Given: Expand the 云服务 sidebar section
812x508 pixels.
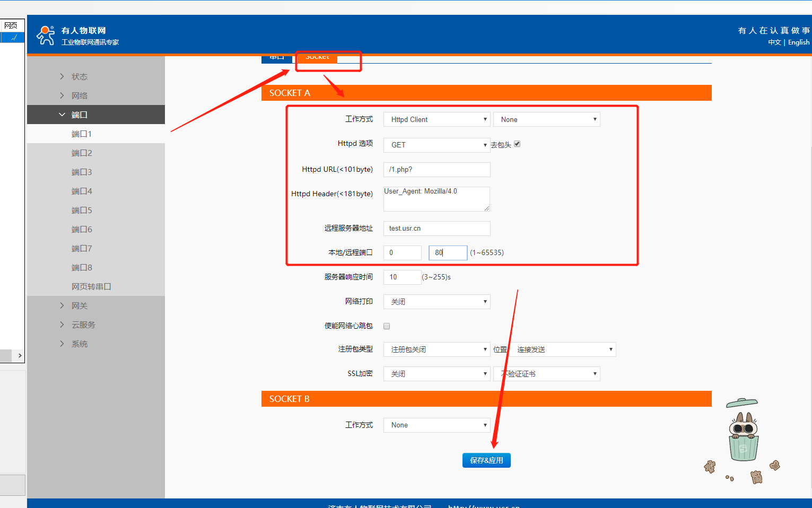Looking at the screenshot, I should [96, 325].
